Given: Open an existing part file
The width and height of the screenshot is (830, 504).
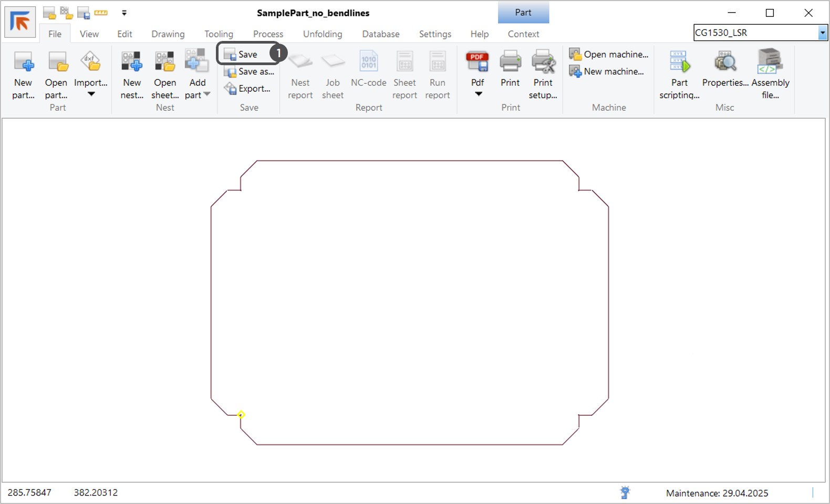Looking at the screenshot, I should 56,63.
